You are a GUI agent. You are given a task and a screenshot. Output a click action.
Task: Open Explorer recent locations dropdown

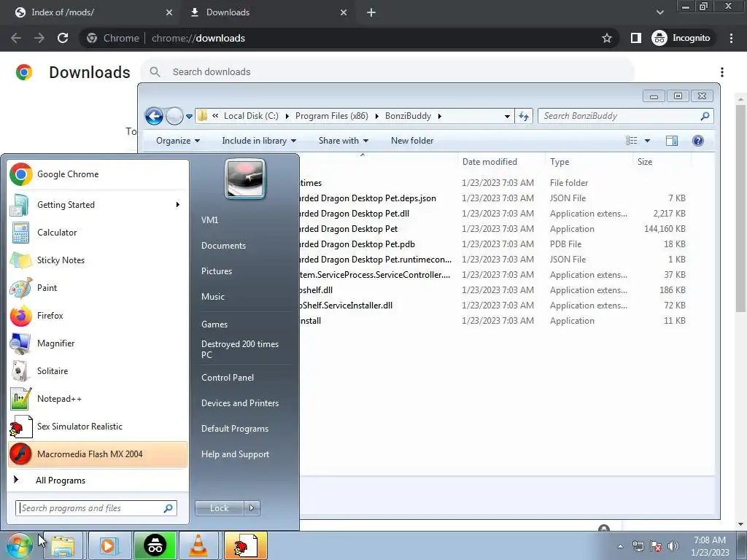[x=189, y=116]
